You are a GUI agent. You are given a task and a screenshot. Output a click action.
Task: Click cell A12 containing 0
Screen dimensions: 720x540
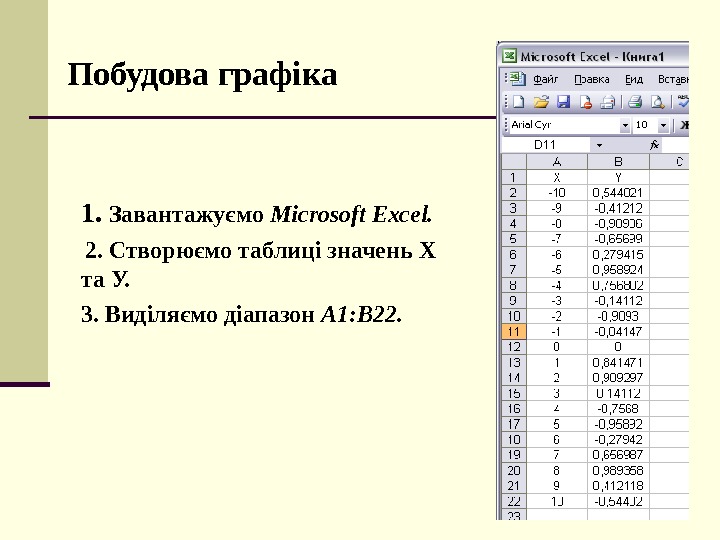557,347
